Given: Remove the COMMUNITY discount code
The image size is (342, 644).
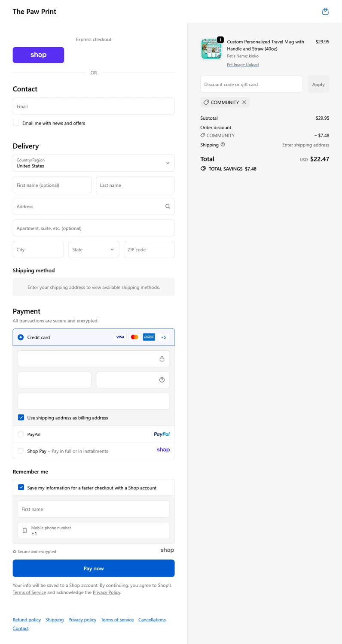Looking at the screenshot, I should (x=244, y=103).
